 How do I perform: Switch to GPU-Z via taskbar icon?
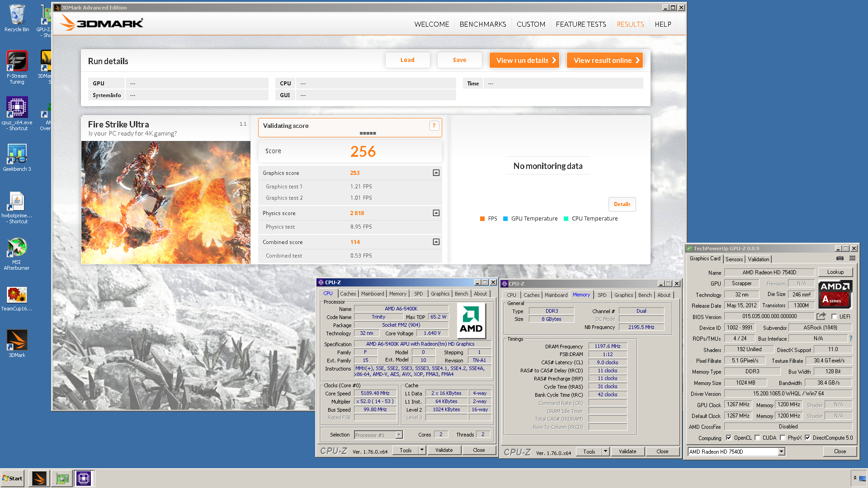click(62, 478)
